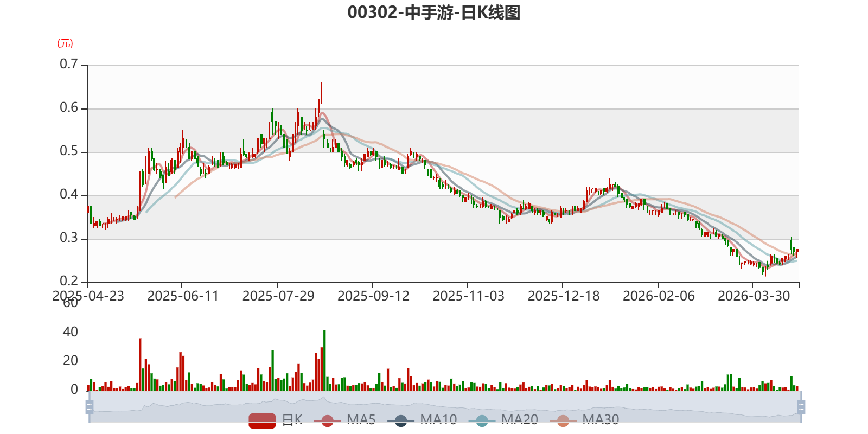Grab the left data zoom slider handle
This screenshot has height=434, width=868.
90,406
